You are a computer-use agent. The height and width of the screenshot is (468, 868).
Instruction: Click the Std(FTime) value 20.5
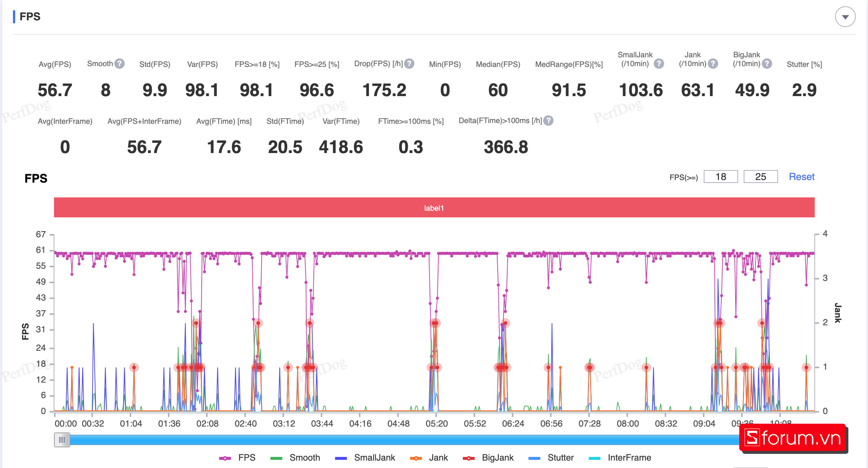[x=285, y=147]
